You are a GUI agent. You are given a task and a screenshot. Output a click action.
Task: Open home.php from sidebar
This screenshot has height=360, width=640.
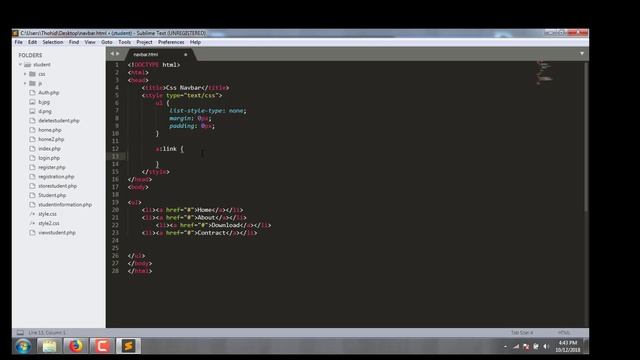click(x=50, y=130)
